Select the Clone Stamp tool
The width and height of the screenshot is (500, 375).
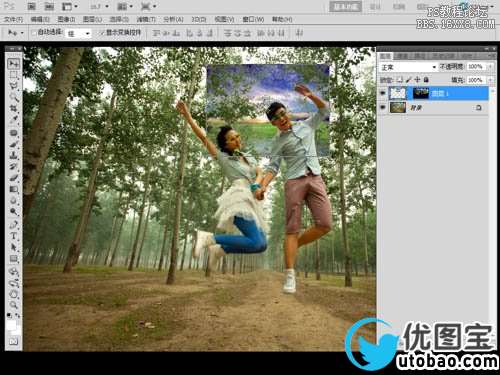(14, 155)
